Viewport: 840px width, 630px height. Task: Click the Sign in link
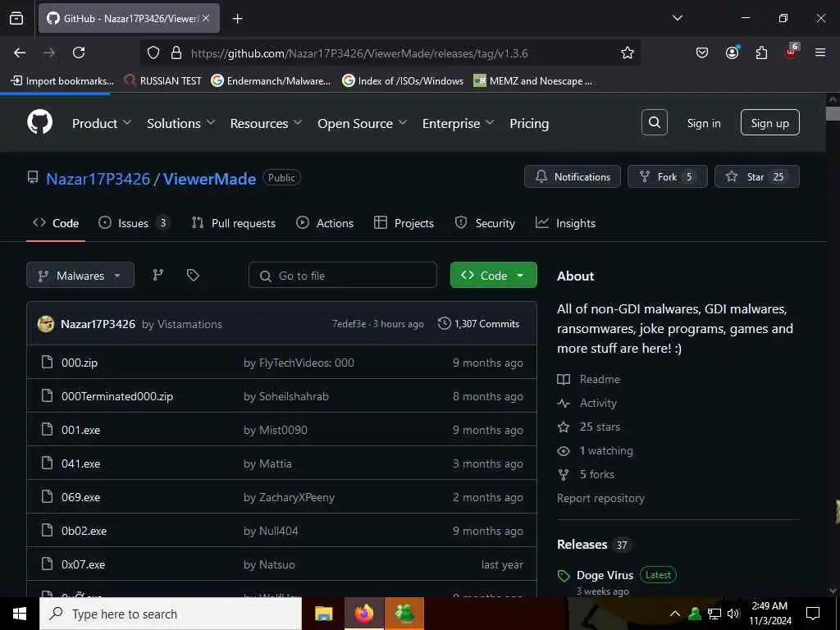703,123
